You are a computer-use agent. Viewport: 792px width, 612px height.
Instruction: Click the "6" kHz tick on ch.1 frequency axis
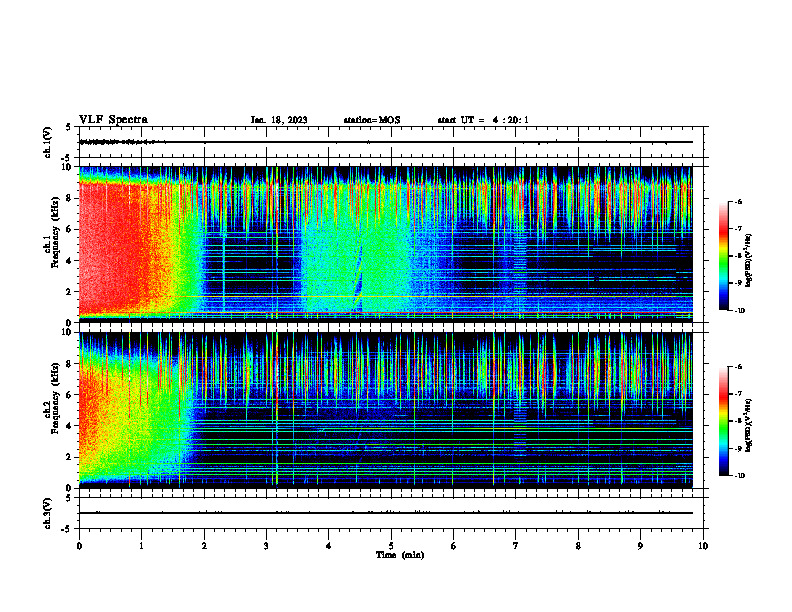pos(70,229)
